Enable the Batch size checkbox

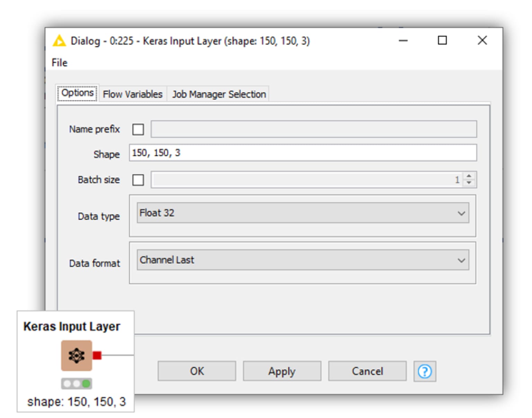138,180
